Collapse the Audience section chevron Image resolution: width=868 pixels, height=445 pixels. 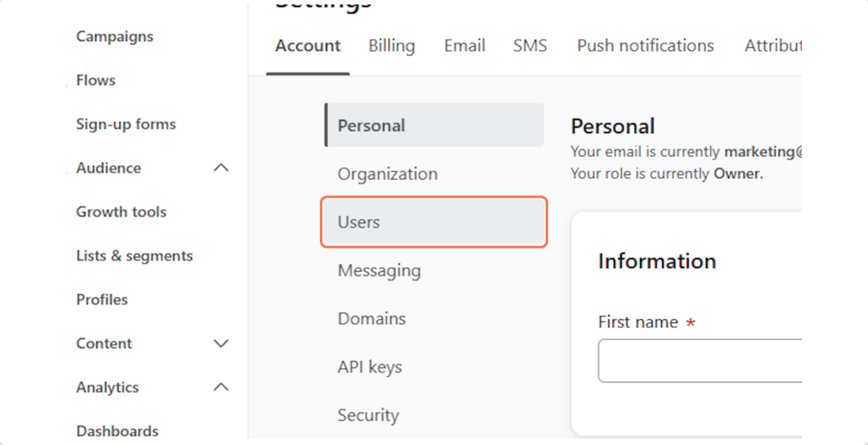point(221,168)
